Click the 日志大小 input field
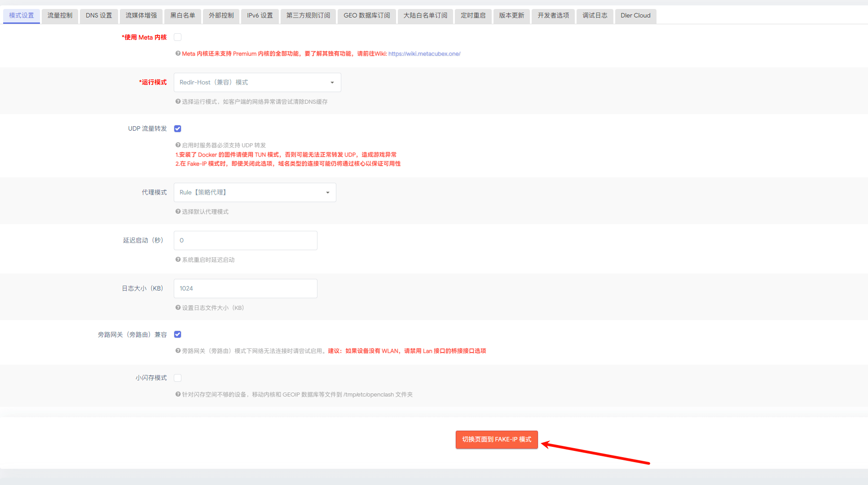The height and width of the screenshot is (485, 868). click(245, 288)
